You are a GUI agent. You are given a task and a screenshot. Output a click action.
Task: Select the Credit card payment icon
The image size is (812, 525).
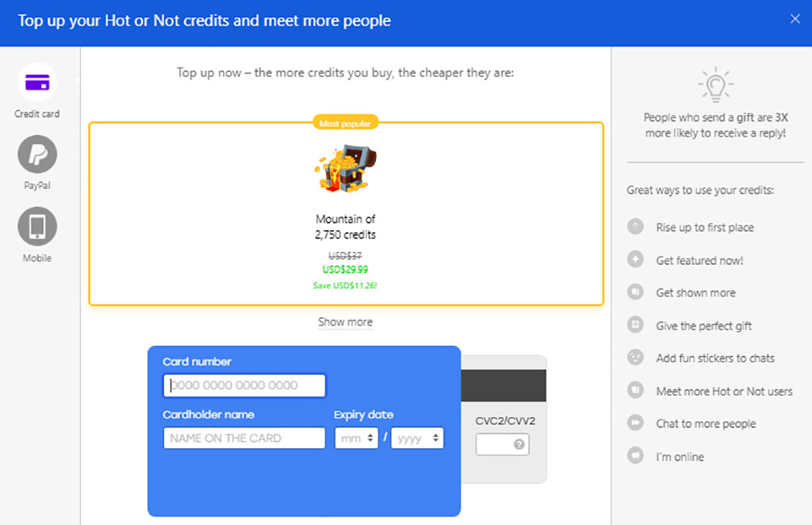tap(36, 82)
